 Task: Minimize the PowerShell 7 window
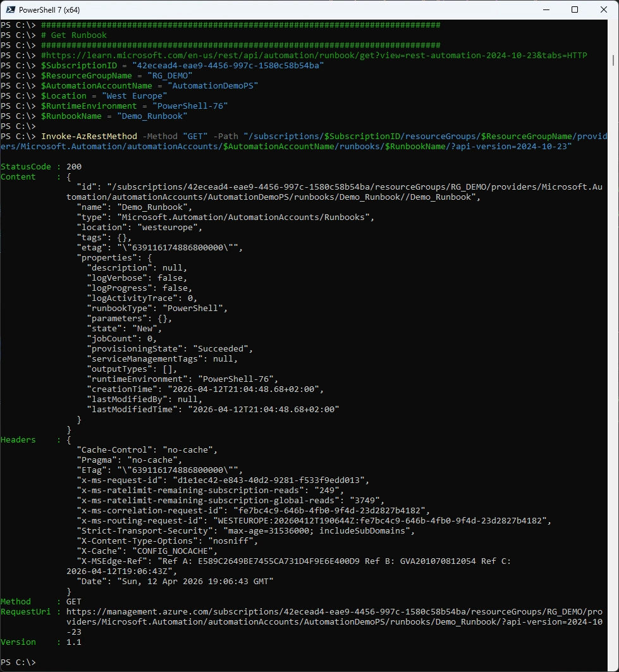click(x=546, y=10)
